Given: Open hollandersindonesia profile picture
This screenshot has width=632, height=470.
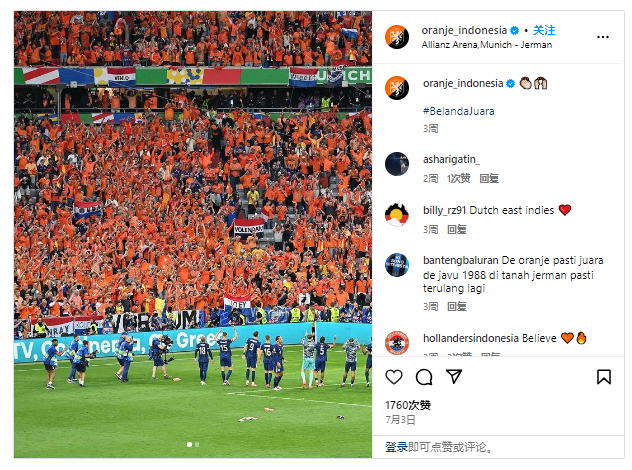Looking at the screenshot, I should 397,343.
